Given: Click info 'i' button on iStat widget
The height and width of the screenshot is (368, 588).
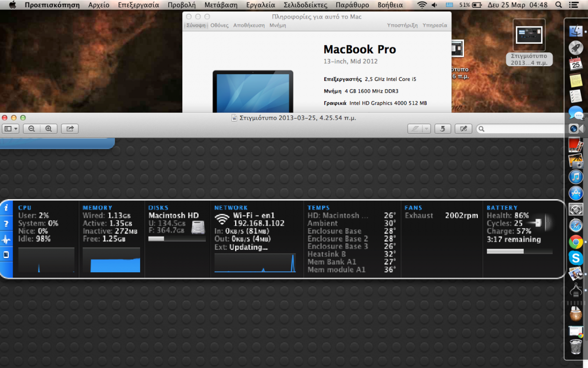Looking at the screenshot, I should (x=6, y=208).
